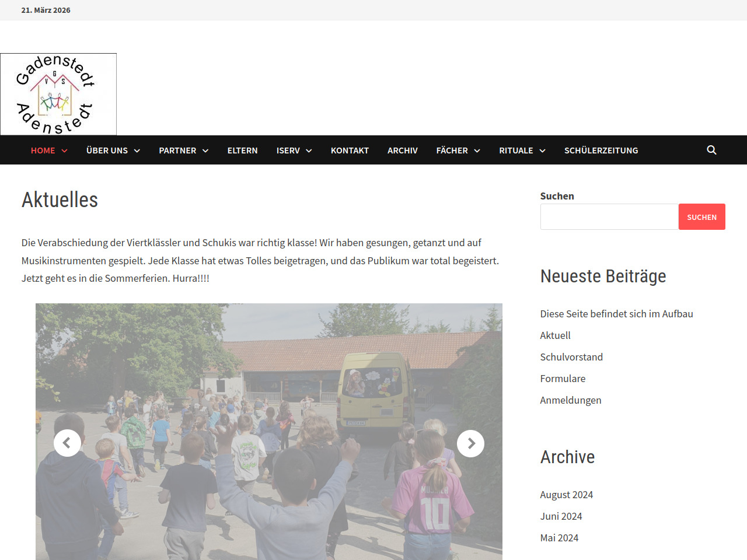This screenshot has width=747, height=560.
Task: Expand the Über Uns submenu arrow
Action: point(137,150)
